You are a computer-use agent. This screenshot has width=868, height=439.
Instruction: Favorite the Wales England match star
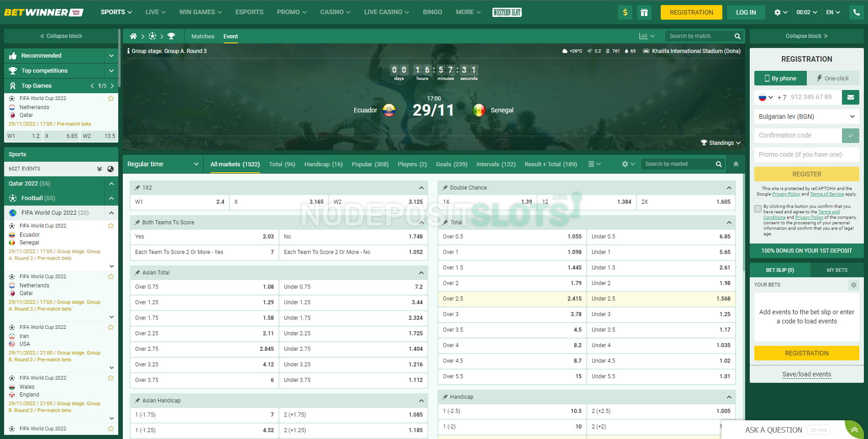coord(110,378)
